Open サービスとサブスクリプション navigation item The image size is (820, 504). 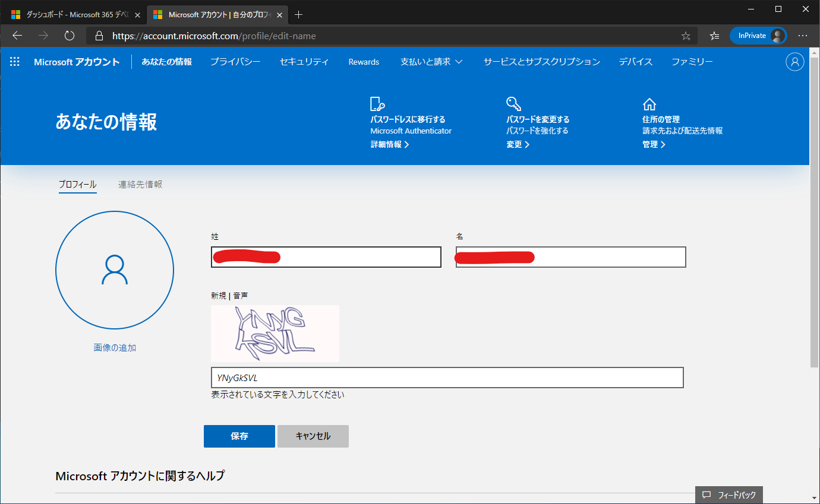click(x=541, y=62)
